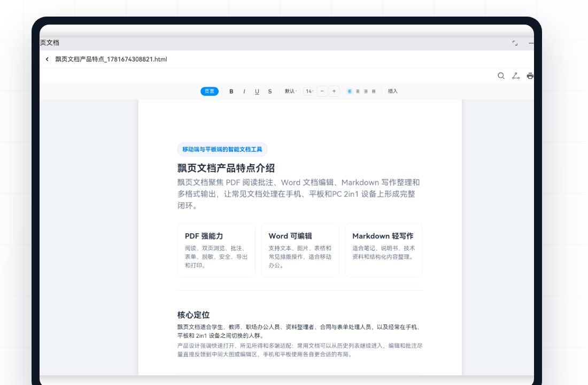Click the paragraph starting 飘页文档聚焦 PDF

tap(298, 194)
